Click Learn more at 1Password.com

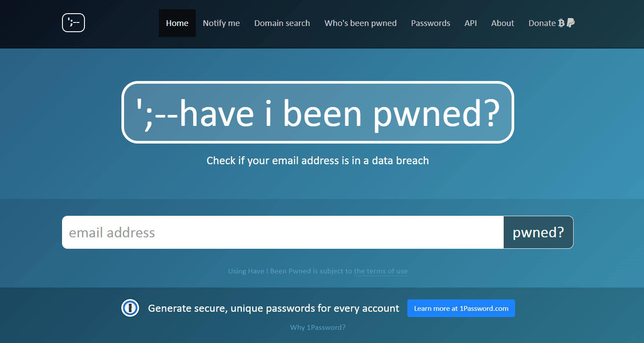tap(461, 308)
